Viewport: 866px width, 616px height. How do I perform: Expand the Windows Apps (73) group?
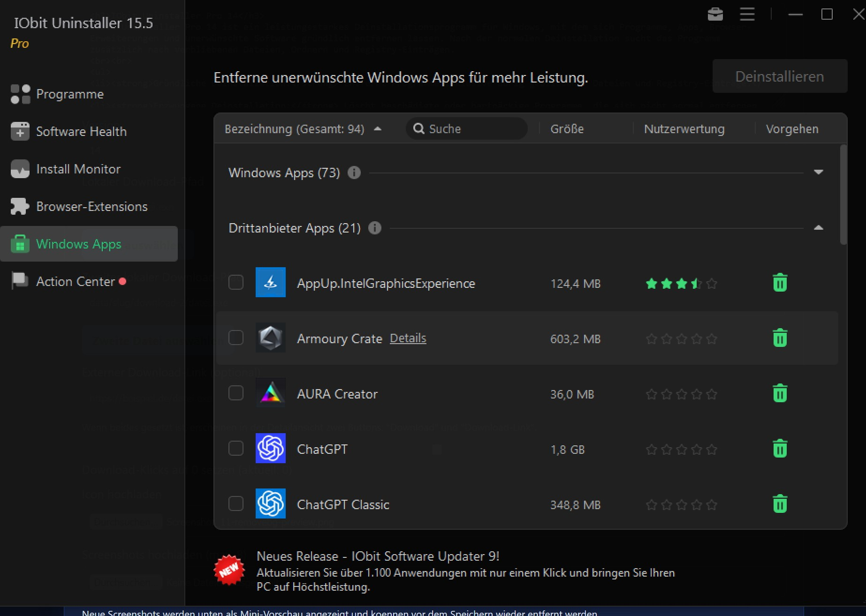(x=819, y=172)
